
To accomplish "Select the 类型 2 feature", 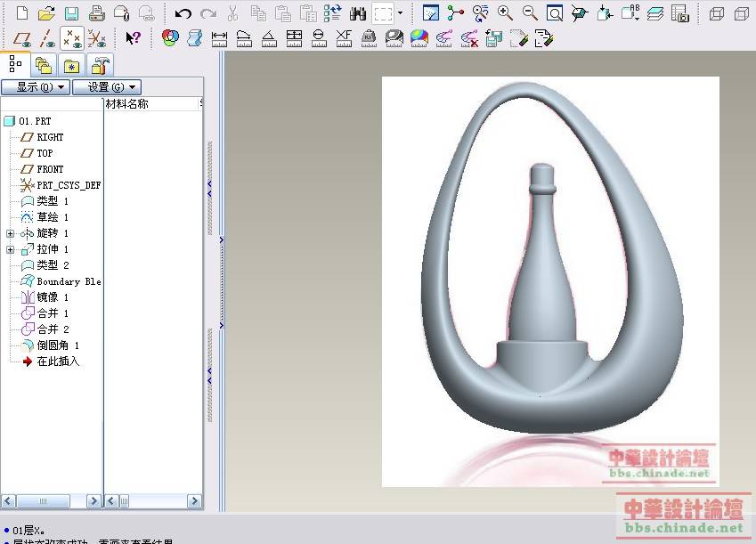I will (45, 265).
